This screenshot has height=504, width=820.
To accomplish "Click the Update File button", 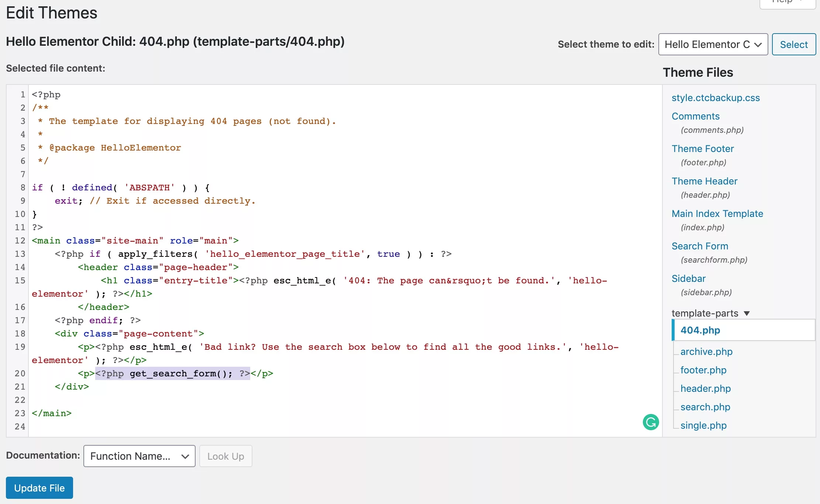I will coord(39,488).
